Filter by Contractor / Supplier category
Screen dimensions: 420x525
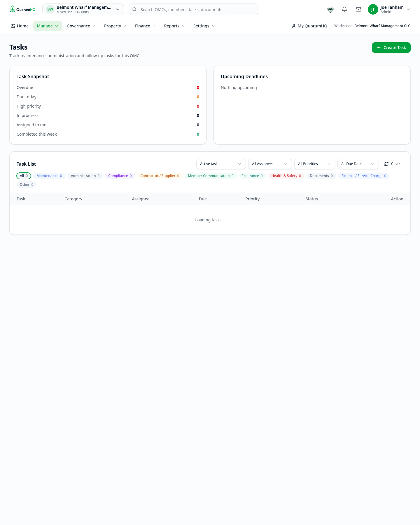click(x=160, y=176)
